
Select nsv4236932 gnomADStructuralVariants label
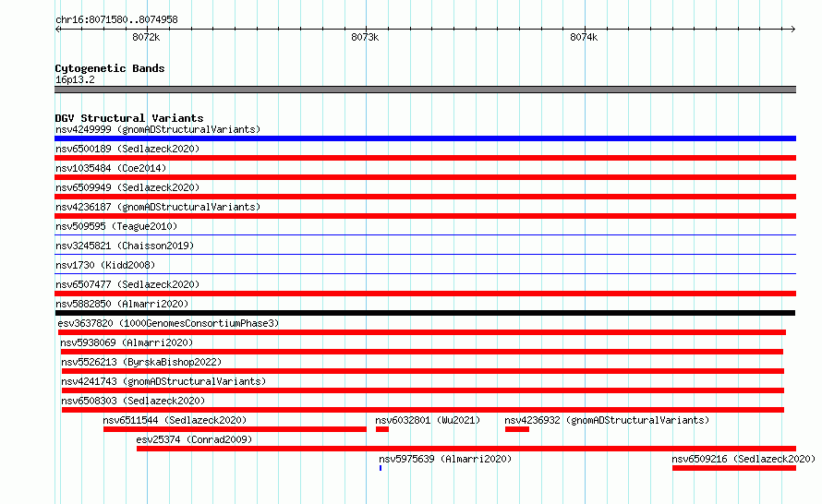[x=607, y=420]
